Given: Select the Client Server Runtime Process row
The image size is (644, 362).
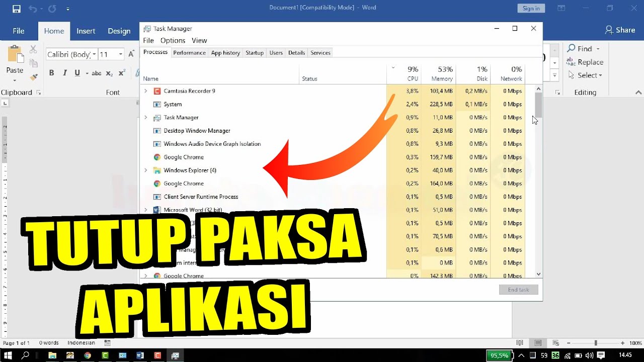Looking at the screenshot, I should 333,197.
